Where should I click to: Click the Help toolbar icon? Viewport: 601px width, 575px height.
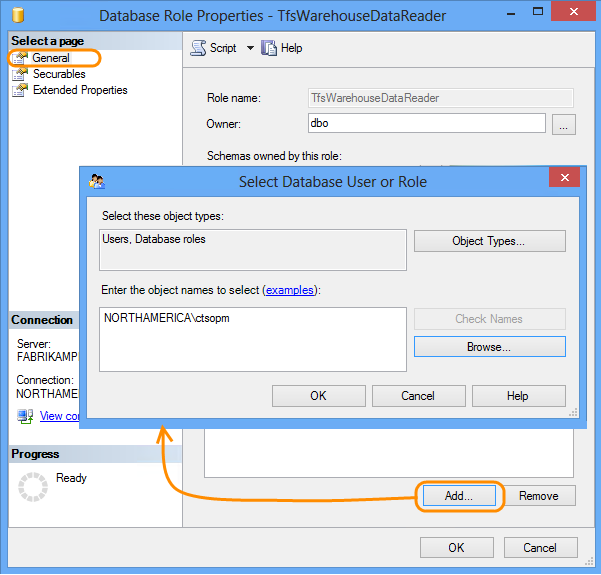point(269,48)
